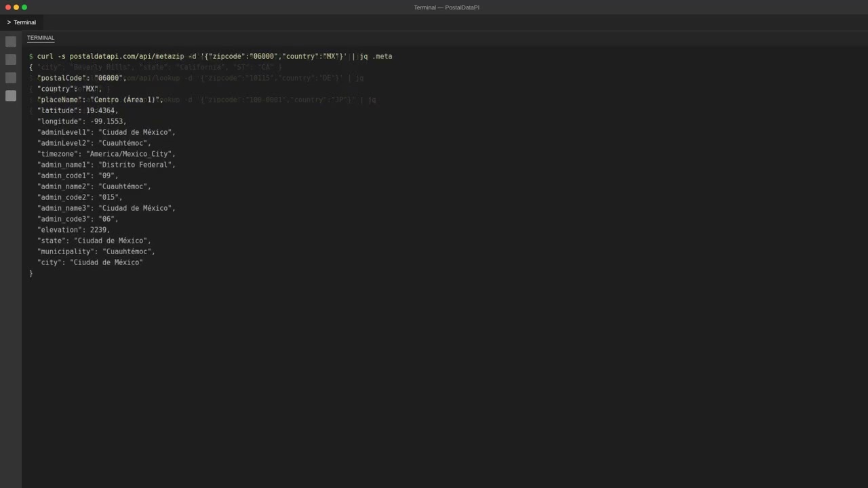Click the "longitude": -99.1553 value line
Image resolution: width=868 pixels, height=488 pixels.
click(x=82, y=121)
